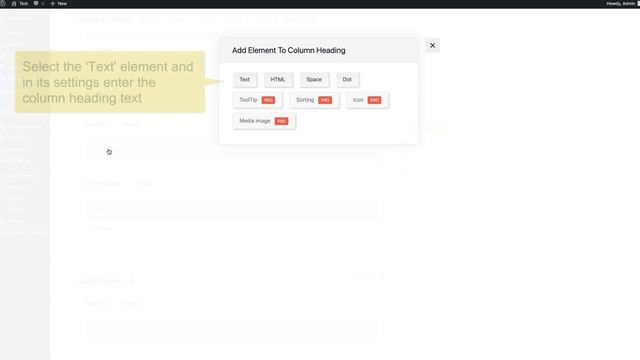The height and width of the screenshot is (360, 640).
Task: Choose the Sorting PRO element
Action: [x=314, y=100]
